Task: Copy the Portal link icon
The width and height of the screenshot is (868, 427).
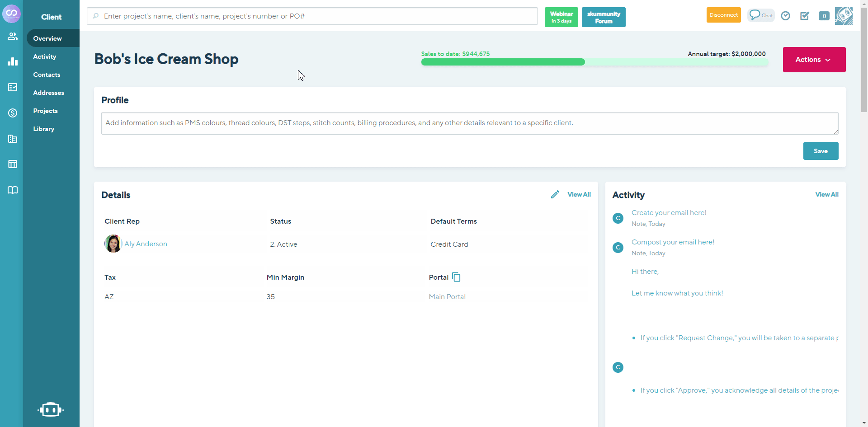Action: click(457, 277)
